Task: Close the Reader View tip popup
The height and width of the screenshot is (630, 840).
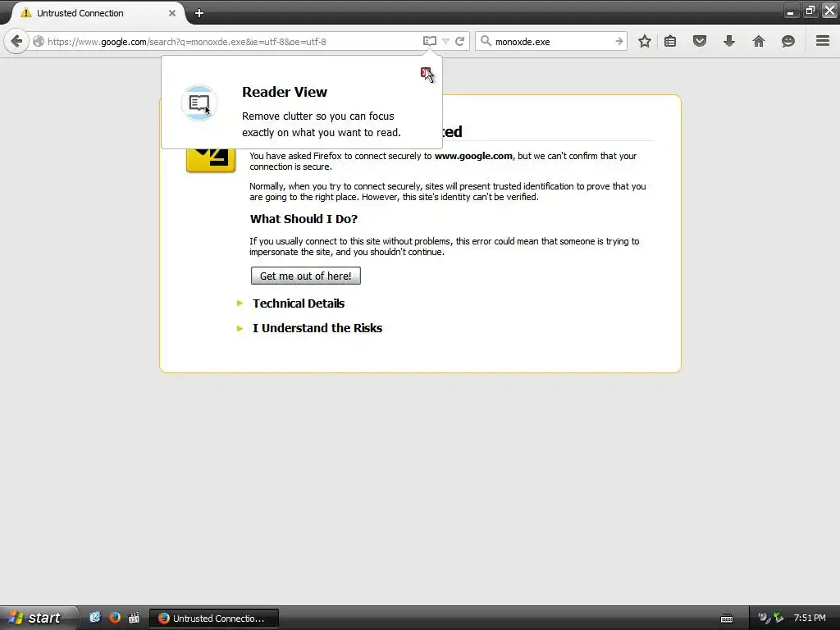Action: click(426, 72)
